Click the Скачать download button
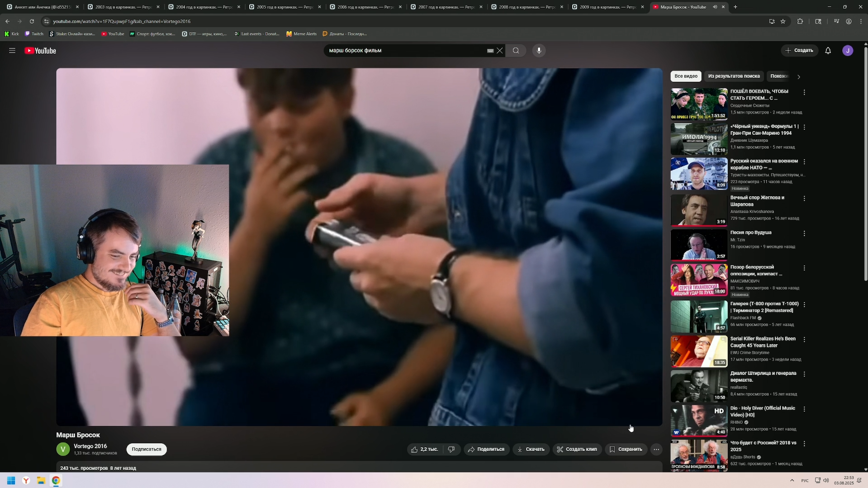868x488 pixels. [x=531, y=449]
